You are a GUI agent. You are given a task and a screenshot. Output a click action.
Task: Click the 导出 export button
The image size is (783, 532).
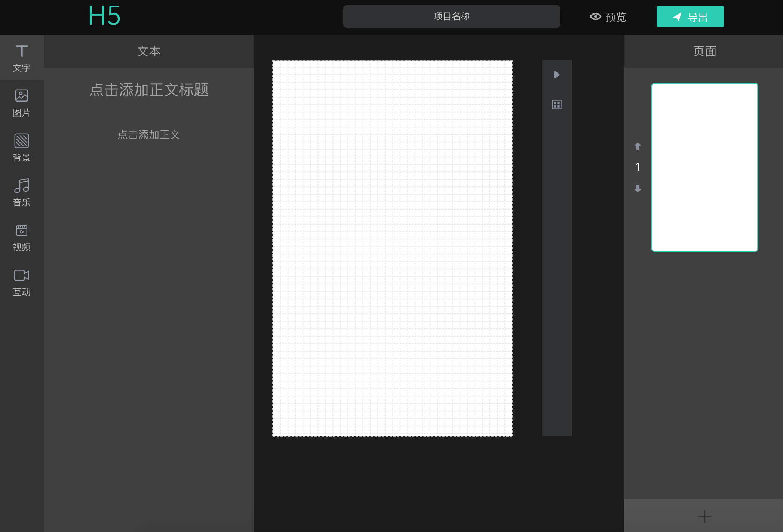689,16
